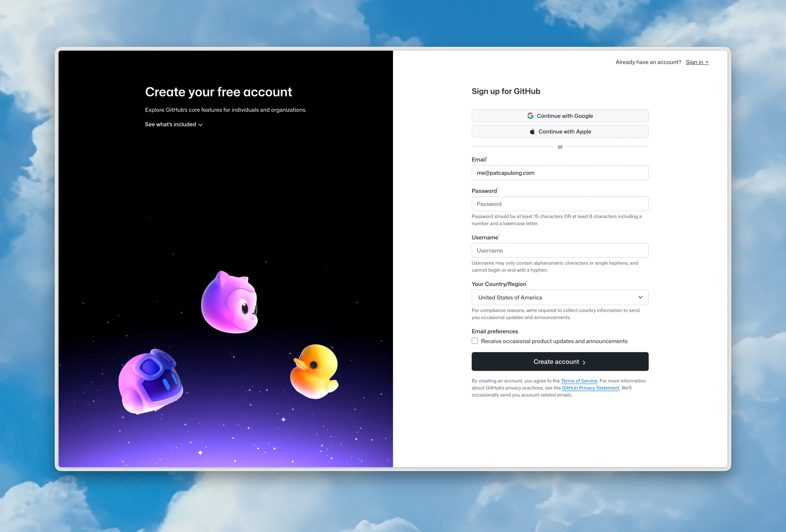This screenshot has width=786, height=532.
Task: Click the username rules hint text
Action: 555,267
